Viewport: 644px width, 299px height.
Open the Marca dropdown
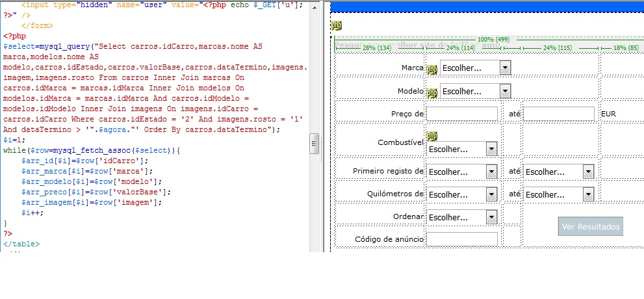(x=475, y=68)
